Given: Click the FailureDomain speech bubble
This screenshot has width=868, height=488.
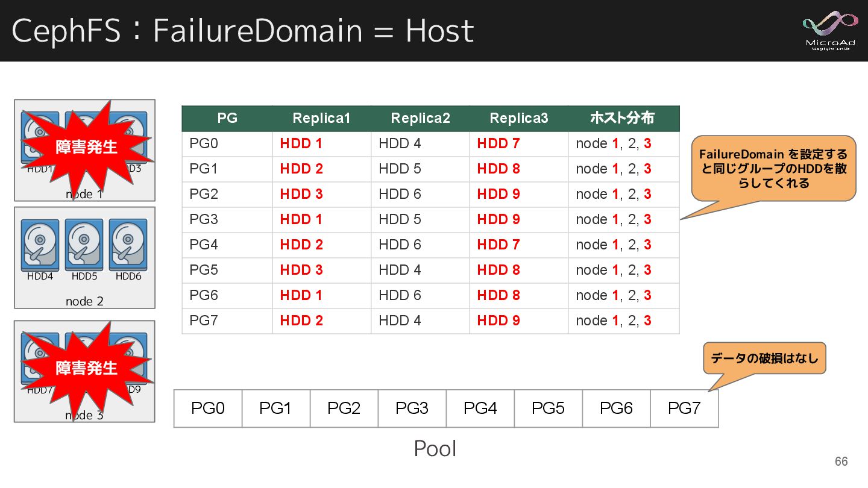Looking at the screenshot, I should pyautogui.click(x=773, y=168).
